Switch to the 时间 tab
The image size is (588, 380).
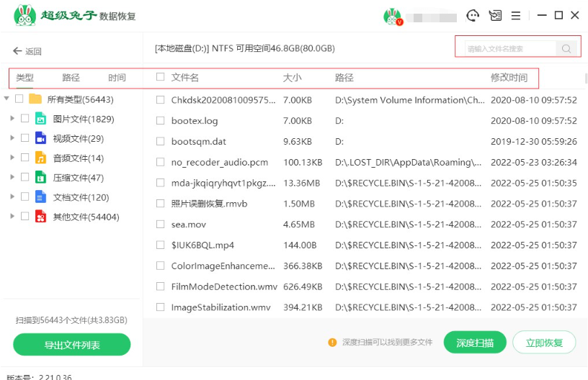117,78
